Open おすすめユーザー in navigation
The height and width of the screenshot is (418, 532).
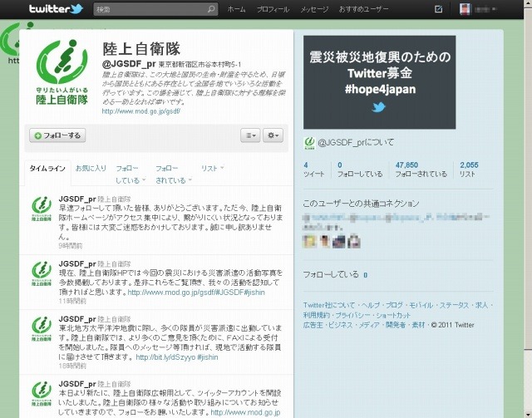tap(363, 9)
